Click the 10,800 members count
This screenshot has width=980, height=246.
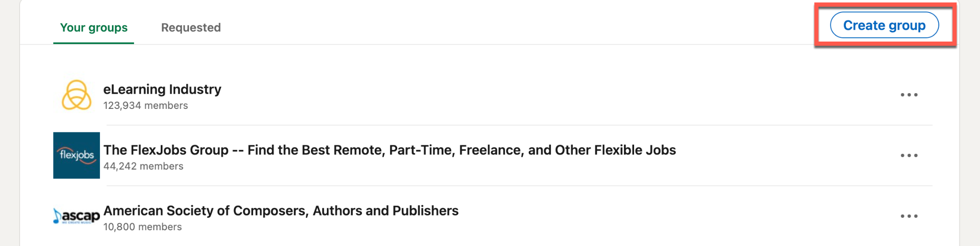click(x=143, y=227)
